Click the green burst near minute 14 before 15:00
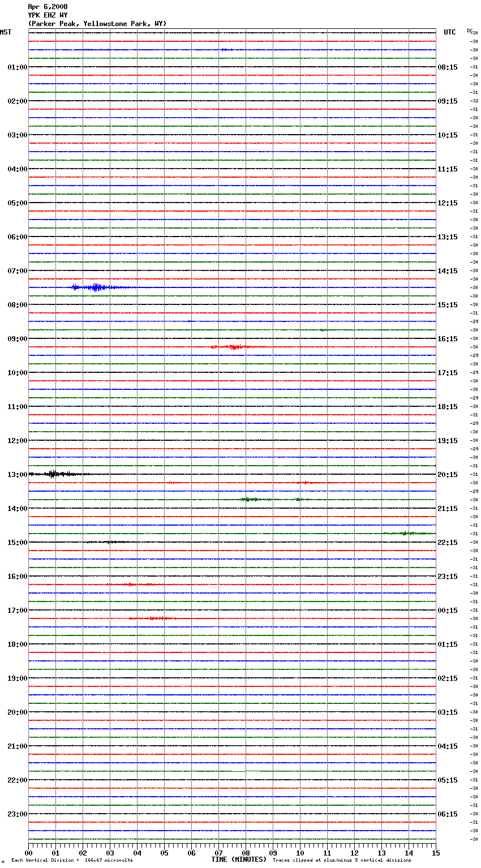Screen dimensions: 481x868 [x=409, y=534]
